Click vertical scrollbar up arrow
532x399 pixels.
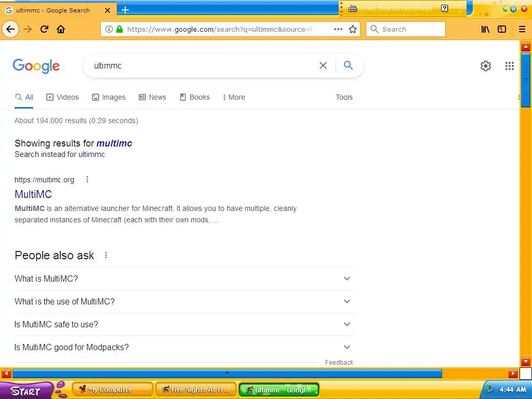point(526,46)
